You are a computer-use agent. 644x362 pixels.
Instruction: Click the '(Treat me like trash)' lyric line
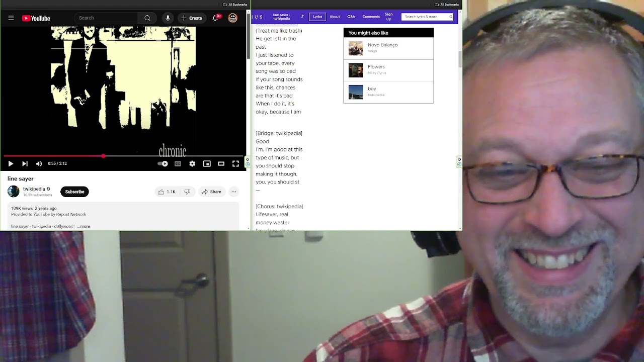point(279,31)
